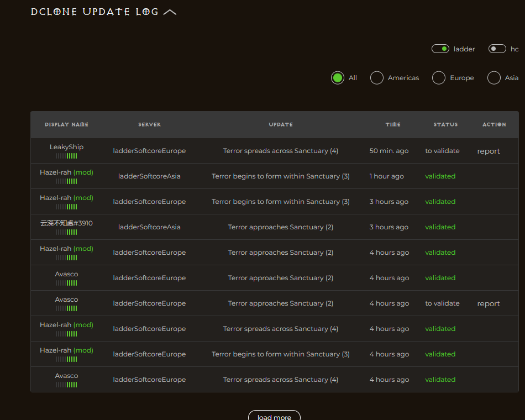Select the Europe region radio button
The width and height of the screenshot is (525, 420).
click(439, 78)
